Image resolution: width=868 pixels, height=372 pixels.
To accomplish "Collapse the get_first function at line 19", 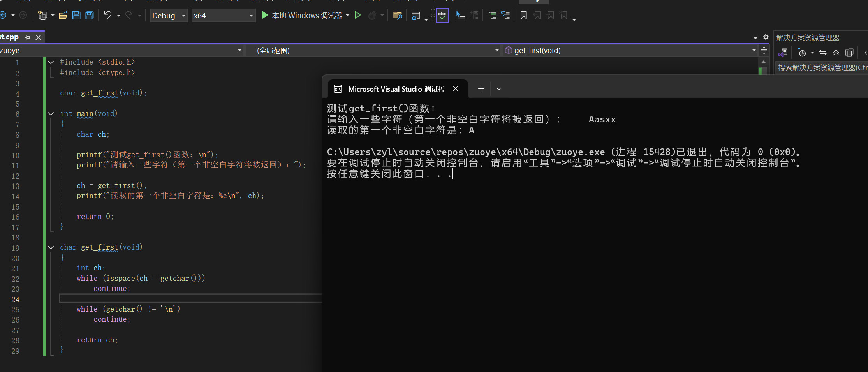I will pos(51,247).
